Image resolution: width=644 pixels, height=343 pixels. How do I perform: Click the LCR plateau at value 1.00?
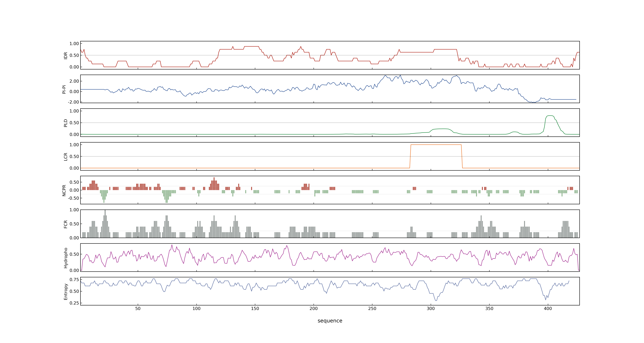point(436,145)
